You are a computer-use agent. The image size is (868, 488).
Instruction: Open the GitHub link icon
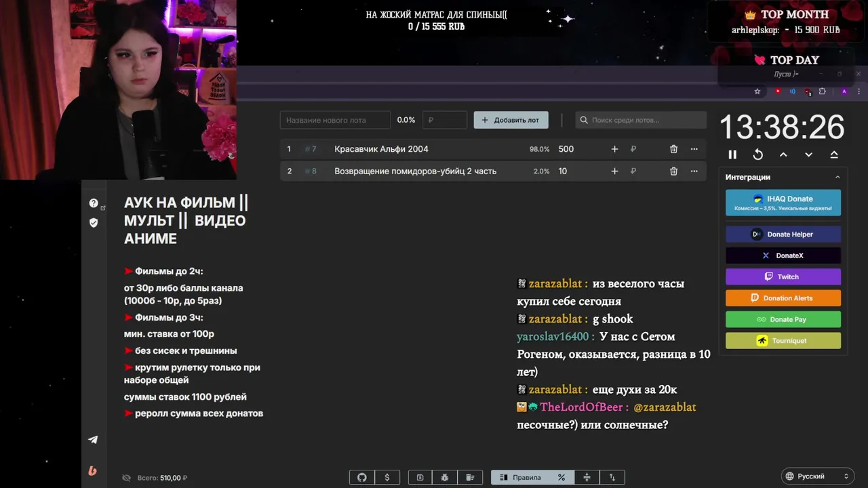tap(361, 477)
